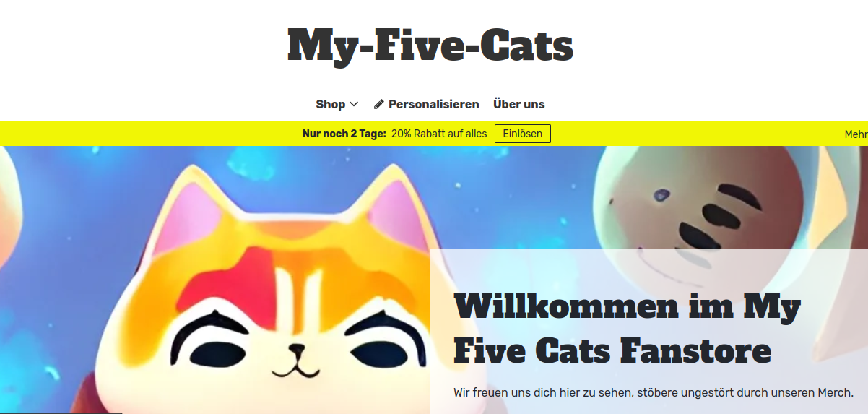Open the Shop menu
868x414 pixels.
coord(337,104)
